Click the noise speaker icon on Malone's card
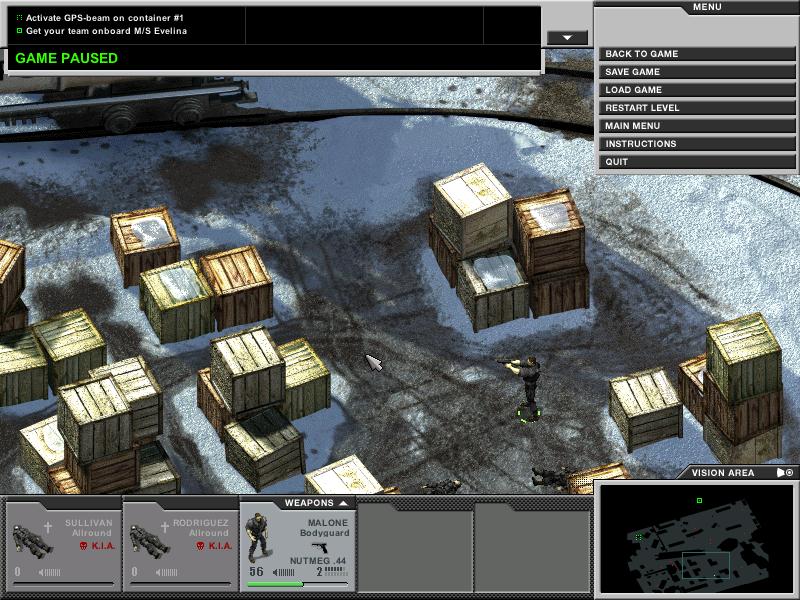Screen dimensions: 800x600 [x=284, y=572]
